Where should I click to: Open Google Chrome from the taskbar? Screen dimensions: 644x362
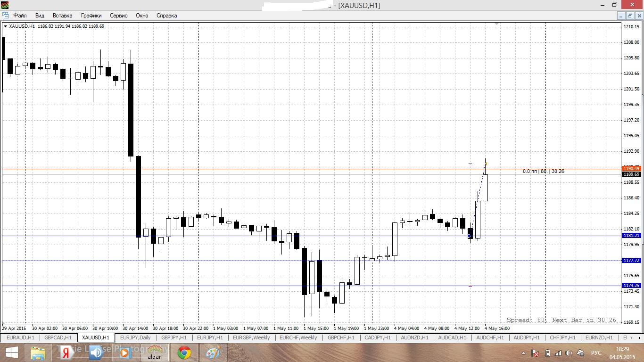(x=184, y=353)
